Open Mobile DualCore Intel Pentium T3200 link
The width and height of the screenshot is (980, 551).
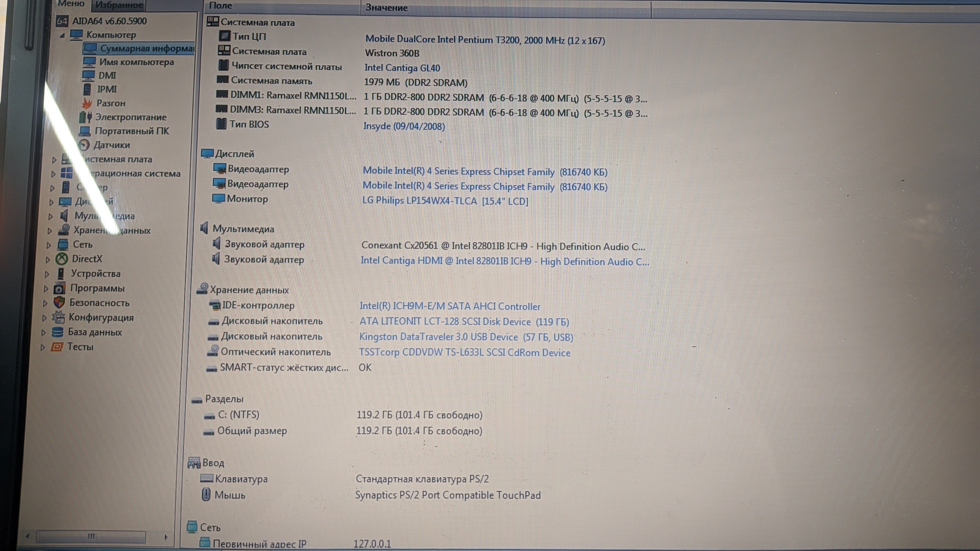(485, 40)
